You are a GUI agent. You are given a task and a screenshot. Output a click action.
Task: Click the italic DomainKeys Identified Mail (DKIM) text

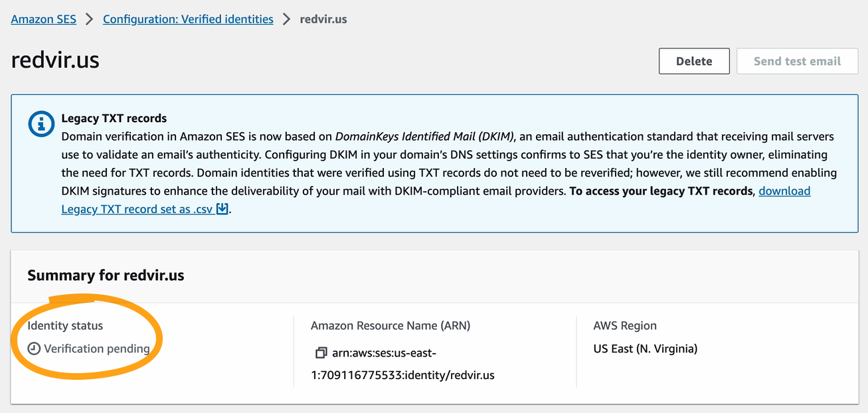tap(424, 137)
